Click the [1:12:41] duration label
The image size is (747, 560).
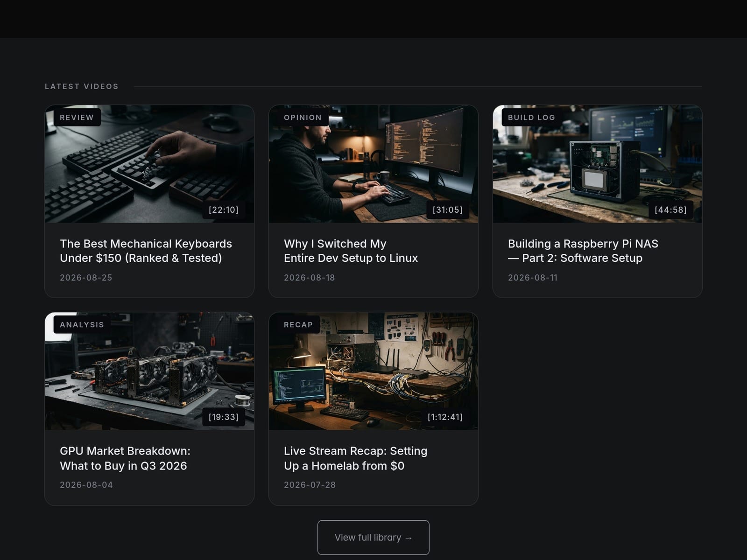445,417
